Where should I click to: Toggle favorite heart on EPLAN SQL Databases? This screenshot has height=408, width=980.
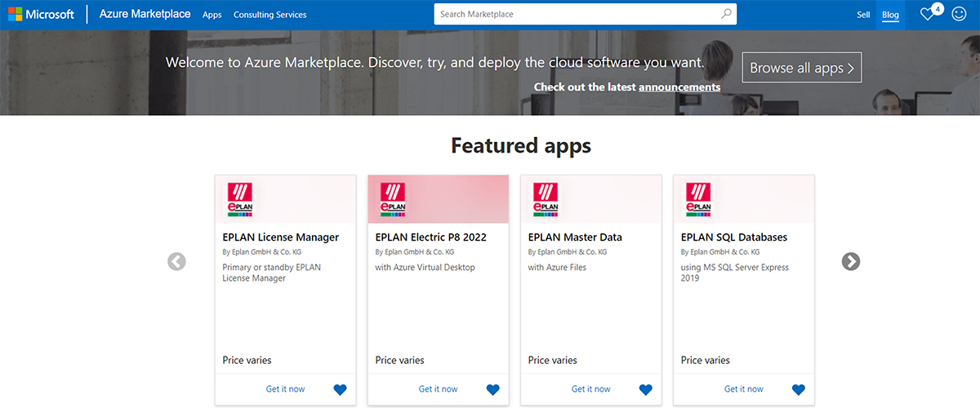[x=798, y=389]
